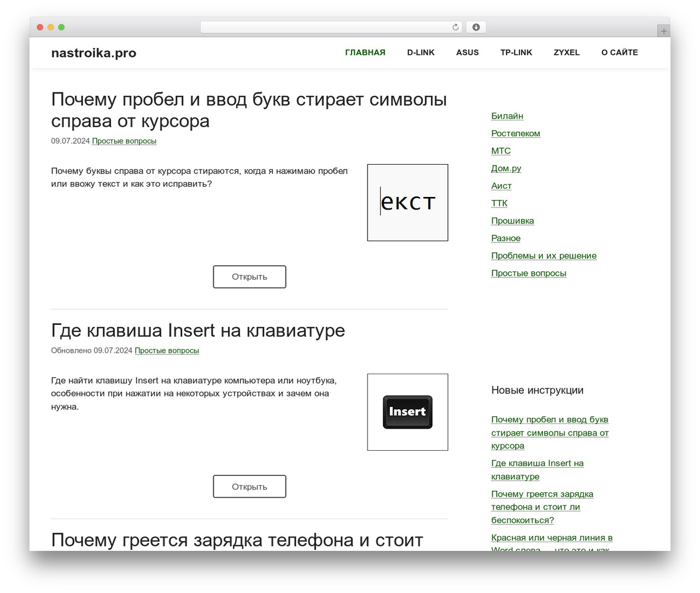
Task: Open Билайн sidebar category
Action: pos(507,116)
